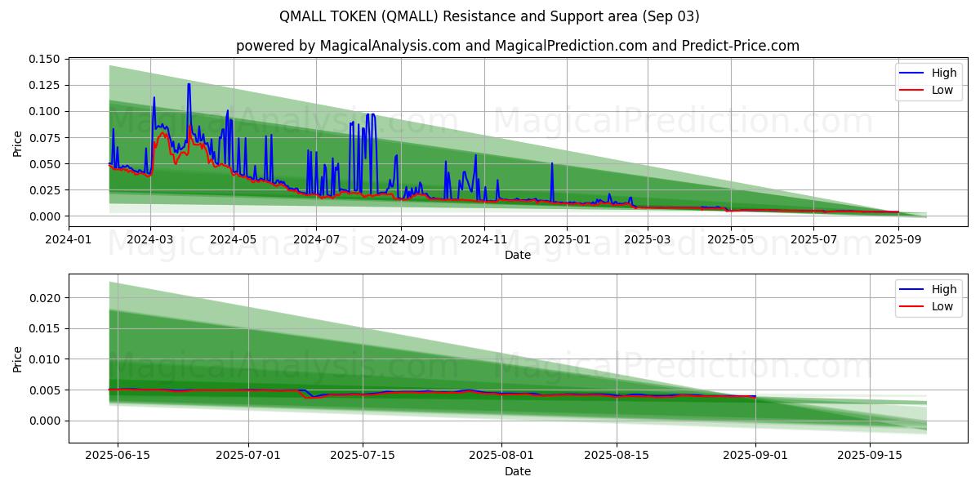Click the 2025-09 date tick label
Image resolution: width=980 pixels, height=490 pixels.
pyautogui.click(x=898, y=239)
